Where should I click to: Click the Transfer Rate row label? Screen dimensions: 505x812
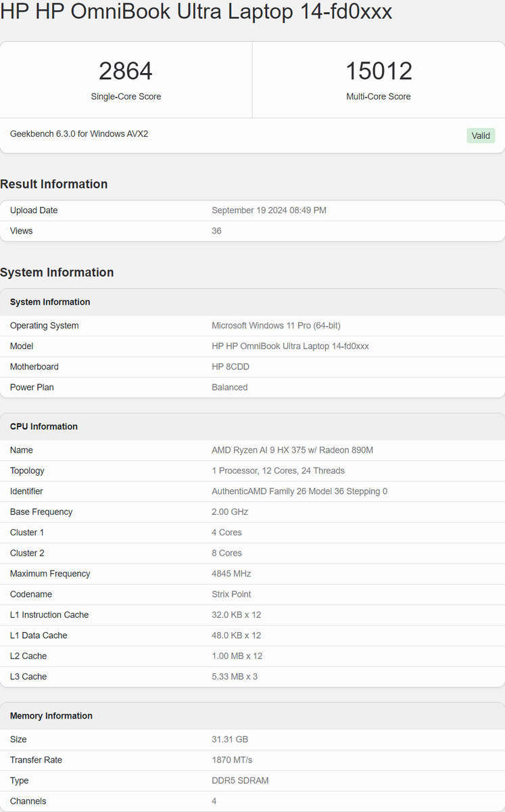[x=36, y=760]
